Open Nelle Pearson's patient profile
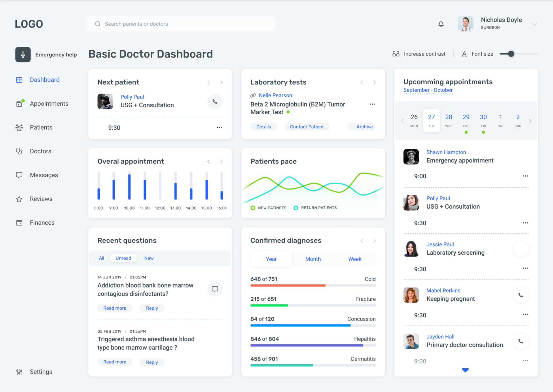 pos(275,95)
